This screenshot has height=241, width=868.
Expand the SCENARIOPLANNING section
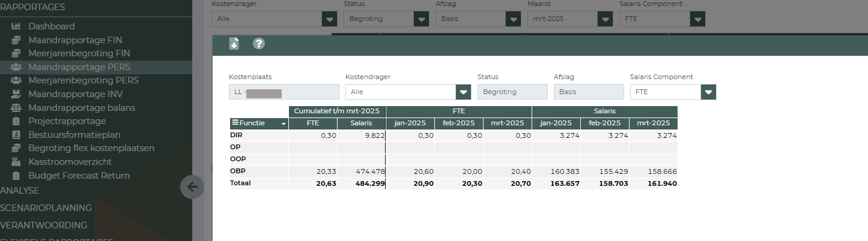(46, 208)
